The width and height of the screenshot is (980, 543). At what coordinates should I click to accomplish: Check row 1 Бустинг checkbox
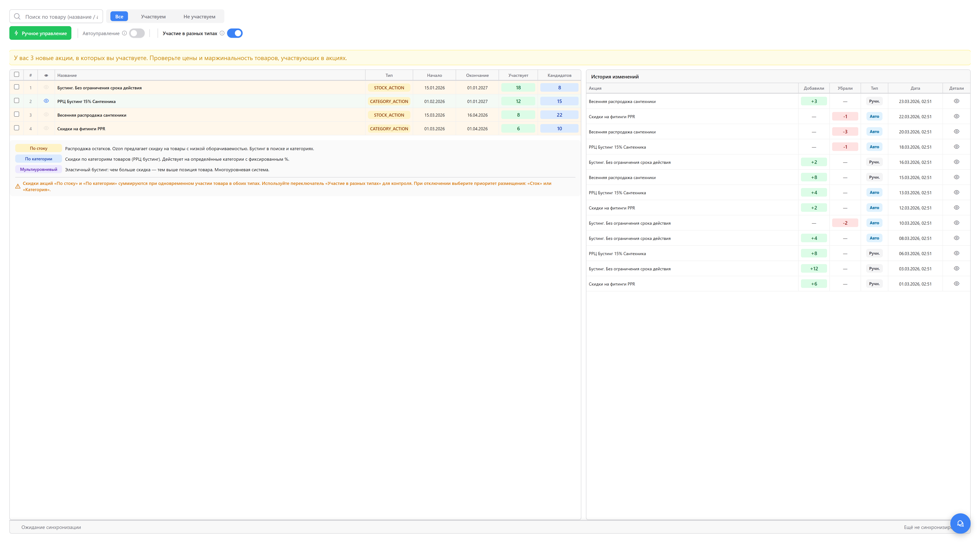click(16, 87)
